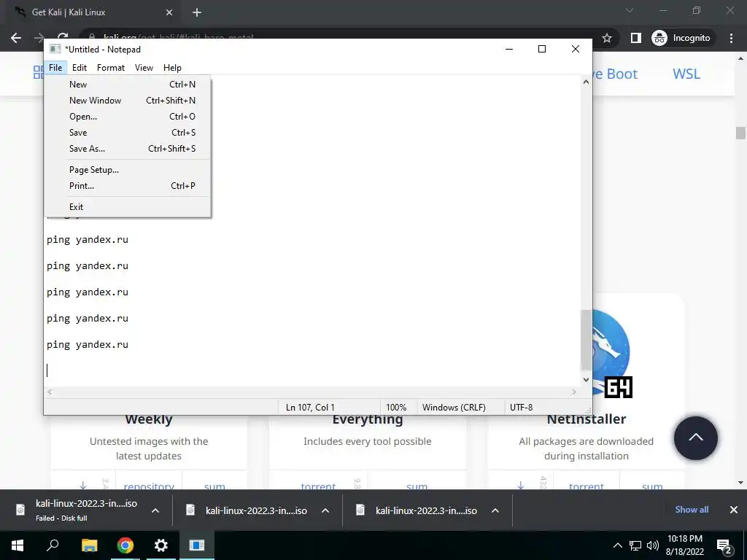Click taskbar clock showing 10:18 PM
The image size is (747, 560).
[684, 545]
